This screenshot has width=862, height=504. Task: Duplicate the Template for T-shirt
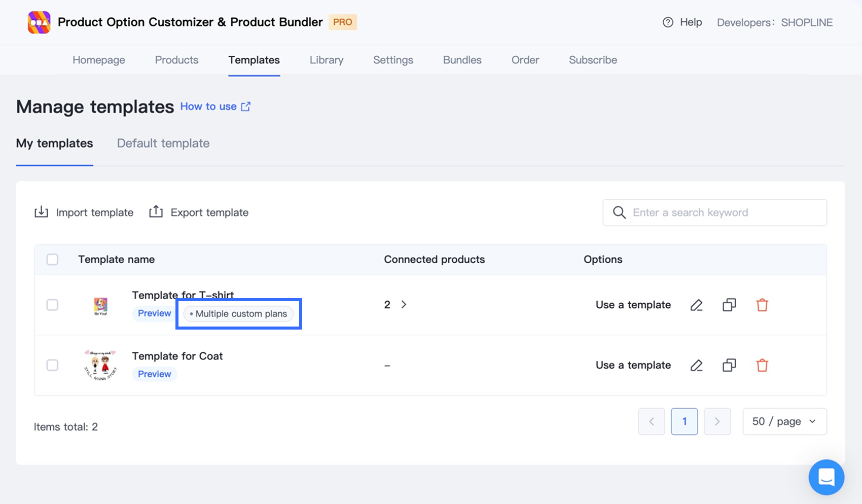coord(729,305)
